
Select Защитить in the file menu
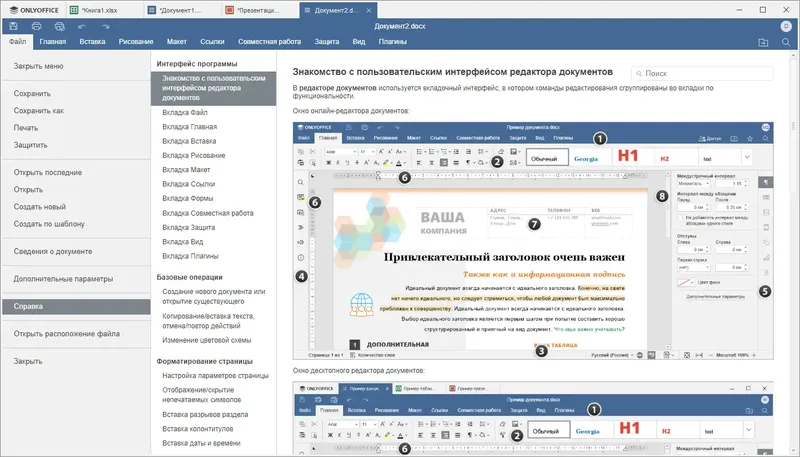(x=77, y=145)
